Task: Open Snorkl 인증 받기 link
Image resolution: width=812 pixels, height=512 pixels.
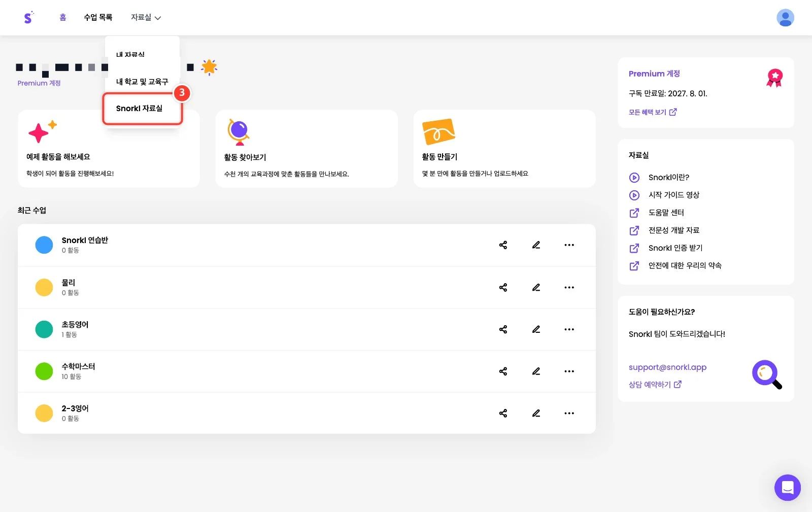Action: pos(666,248)
